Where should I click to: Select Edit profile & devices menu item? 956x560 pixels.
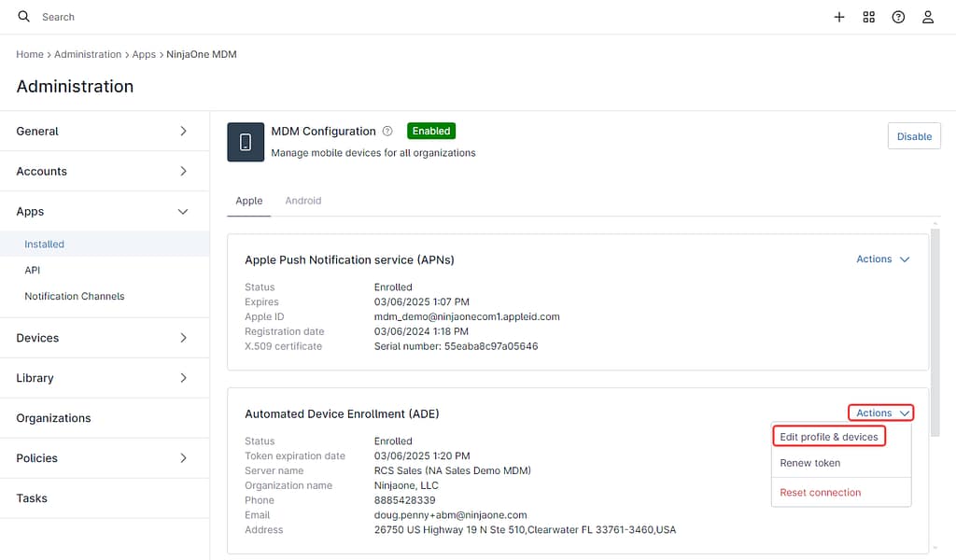(828, 437)
